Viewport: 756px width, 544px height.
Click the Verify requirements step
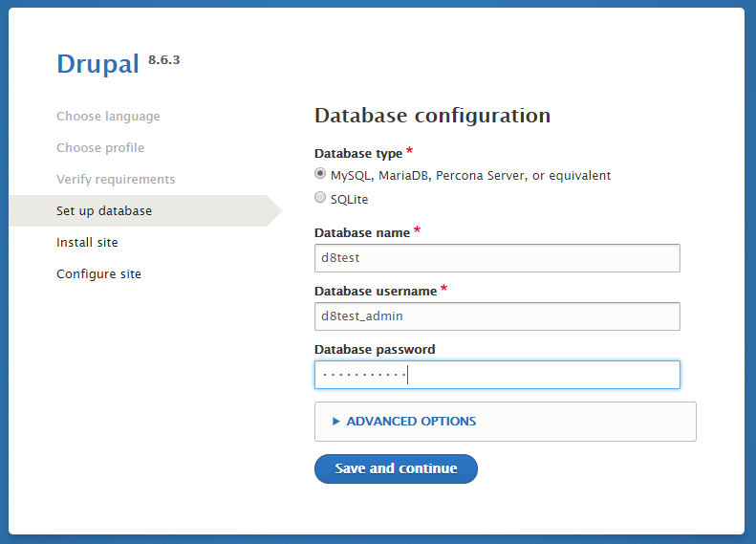pyautogui.click(x=116, y=180)
